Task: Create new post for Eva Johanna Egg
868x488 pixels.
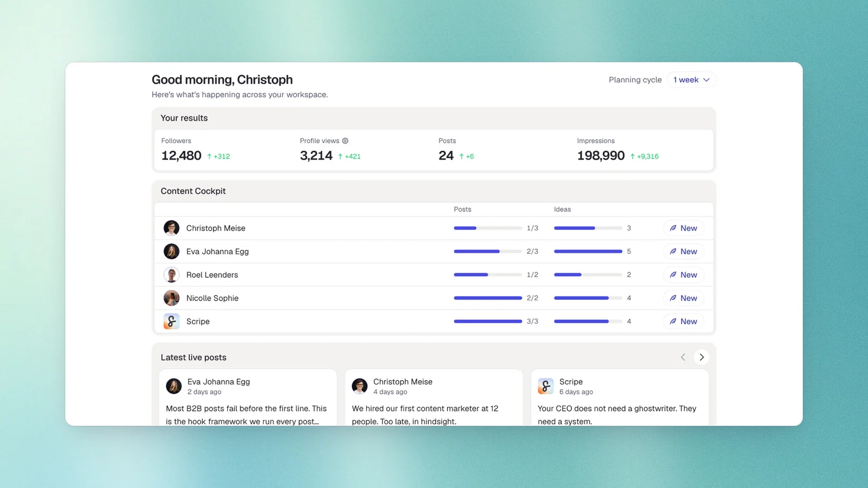Action: click(x=684, y=252)
